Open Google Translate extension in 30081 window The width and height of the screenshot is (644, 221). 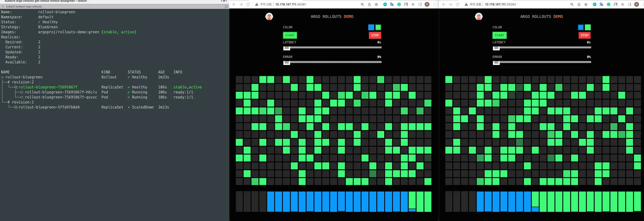[392, 4]
